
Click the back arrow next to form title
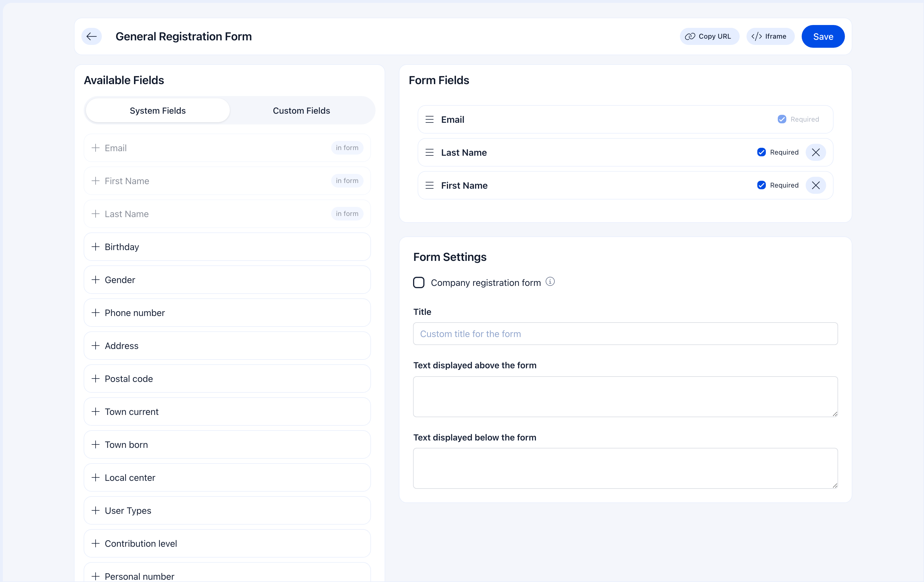tap(91, 36)
